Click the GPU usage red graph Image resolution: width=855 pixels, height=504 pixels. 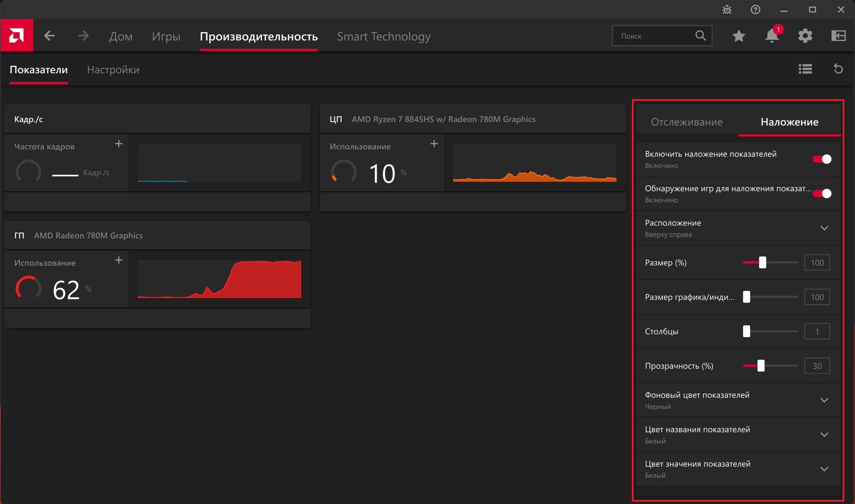[x=219, y=279]
